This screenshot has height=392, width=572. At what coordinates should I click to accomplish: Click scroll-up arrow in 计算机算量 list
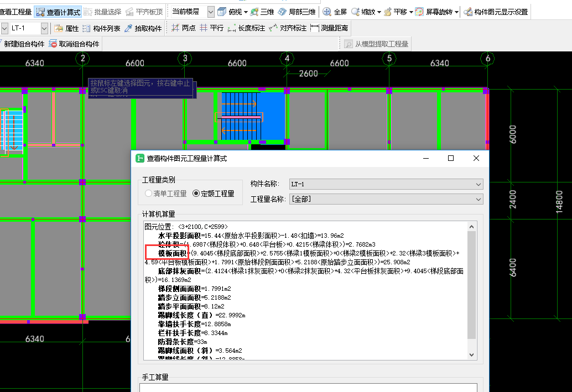pyautogui.click(x=471, y=227)
